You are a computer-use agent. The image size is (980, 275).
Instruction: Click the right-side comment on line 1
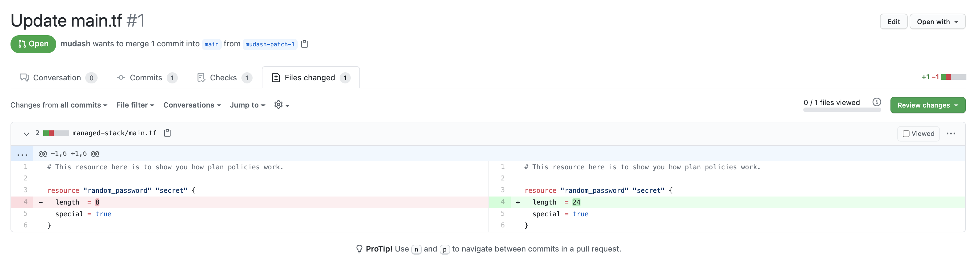click(x=642, y=167)
